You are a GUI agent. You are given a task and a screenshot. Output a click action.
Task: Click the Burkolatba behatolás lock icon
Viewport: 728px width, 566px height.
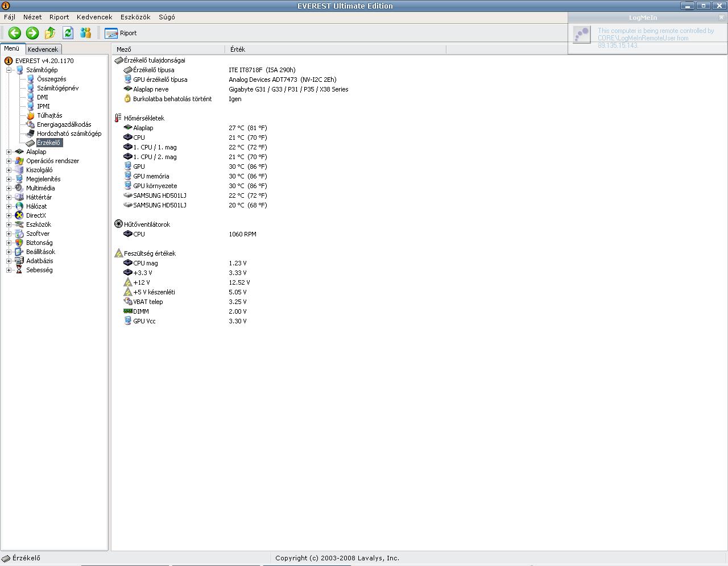tap(127, 99)
